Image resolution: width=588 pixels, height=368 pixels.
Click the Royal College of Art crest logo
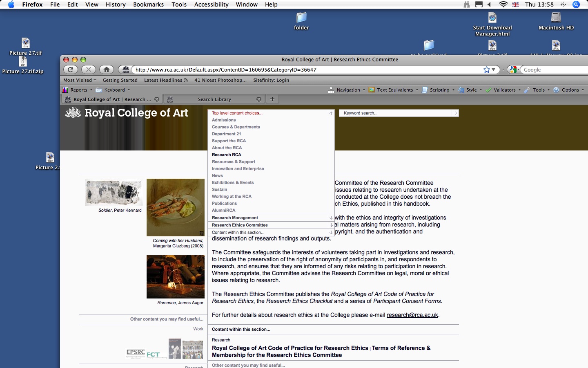(73, 113)
